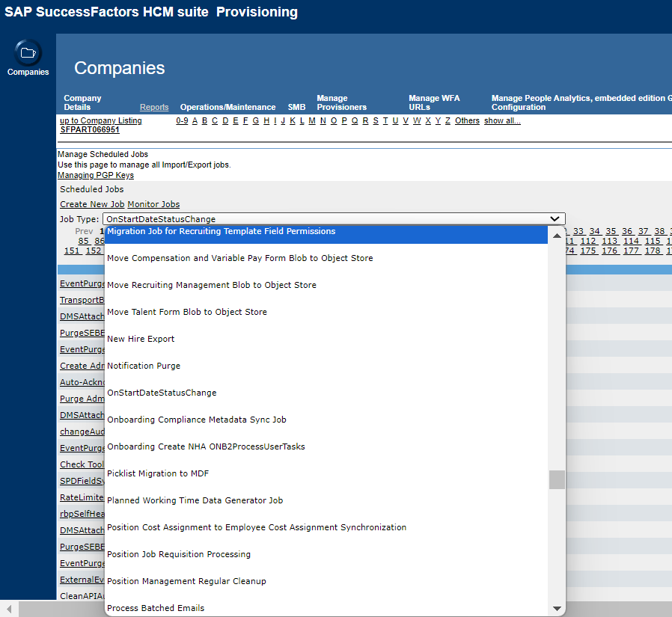Go to page 175 of job list
This screenshot has height=617, width=672.
coord(588,251)
